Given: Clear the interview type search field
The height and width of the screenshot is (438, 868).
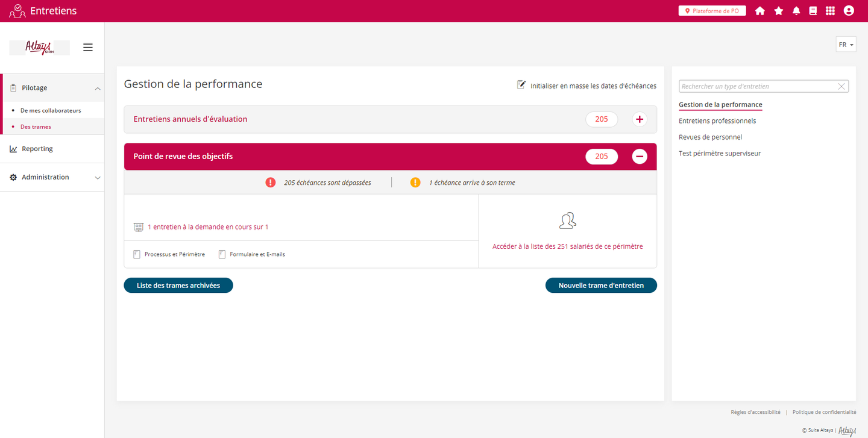Looking at the screenshot, I should 841,87.
